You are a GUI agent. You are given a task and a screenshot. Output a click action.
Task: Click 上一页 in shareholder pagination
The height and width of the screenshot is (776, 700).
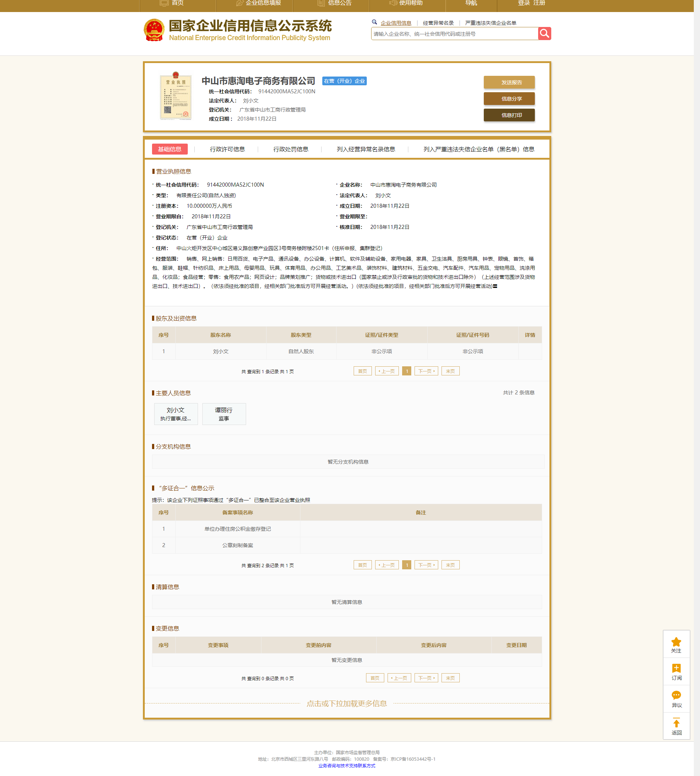386,371
